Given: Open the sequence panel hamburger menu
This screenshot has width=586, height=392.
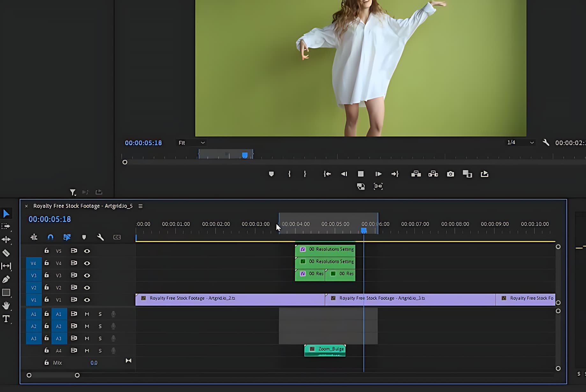Looking at the screenshot, I should click(140, 206).
